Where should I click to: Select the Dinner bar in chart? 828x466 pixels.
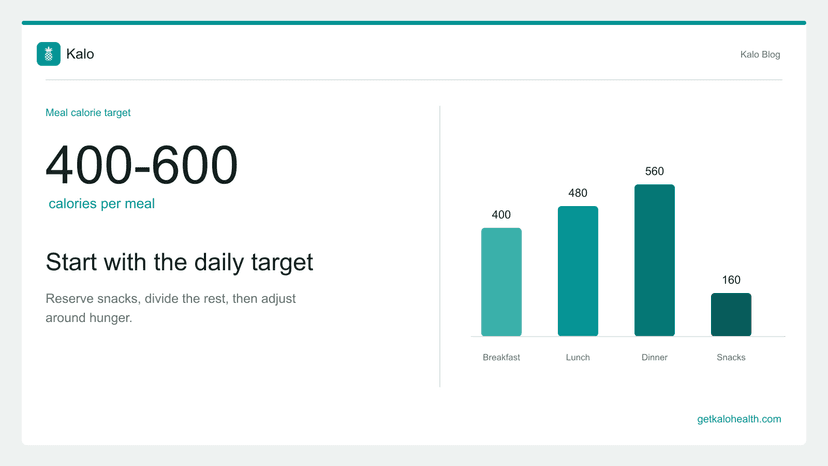click(x=654, y=260)
